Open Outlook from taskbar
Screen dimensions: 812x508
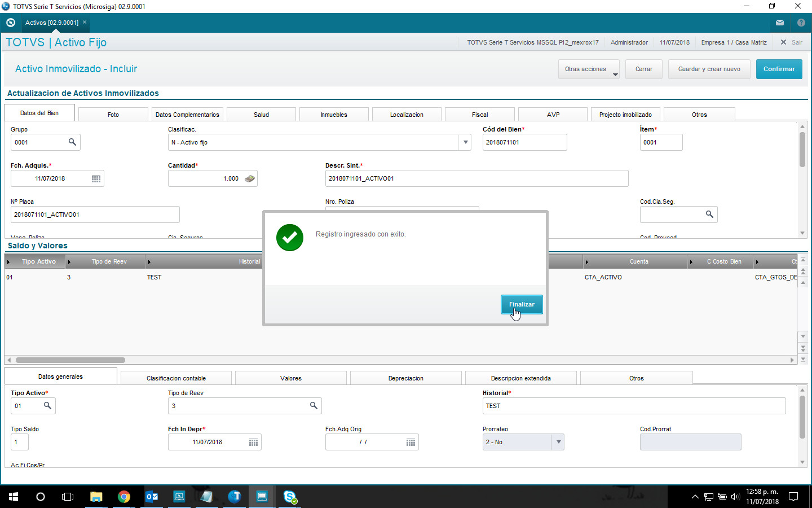tap(151, 497)
